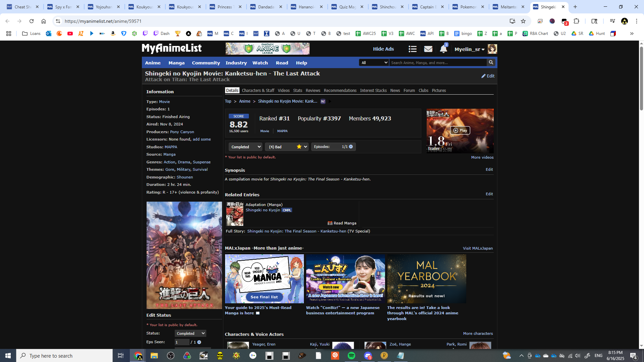Open the (4) Bad score dropdown
This screenshot has width=644, height=362.
tap(287, 147)
